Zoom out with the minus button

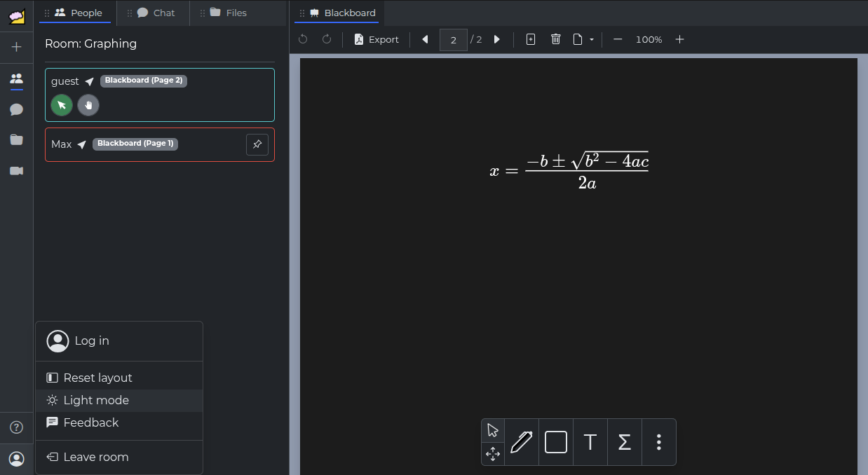click(618, 39)
